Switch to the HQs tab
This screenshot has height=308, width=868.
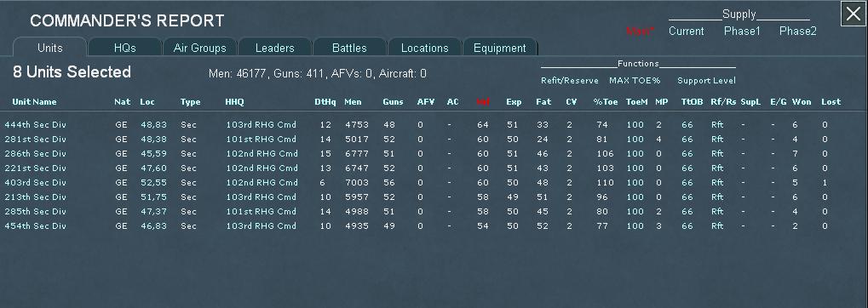pos(125,48)
